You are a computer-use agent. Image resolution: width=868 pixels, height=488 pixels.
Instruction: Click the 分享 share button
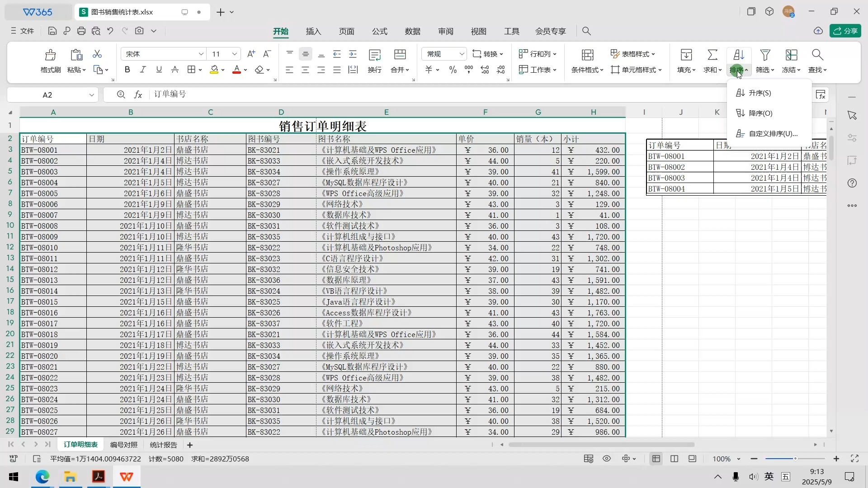(x=846, y=31)
